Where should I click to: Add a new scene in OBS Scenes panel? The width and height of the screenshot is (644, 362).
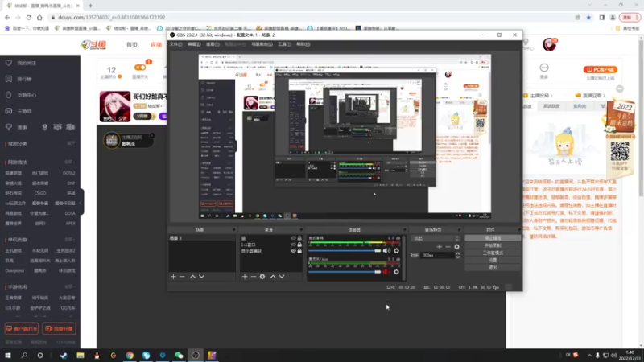coord(173,277)
